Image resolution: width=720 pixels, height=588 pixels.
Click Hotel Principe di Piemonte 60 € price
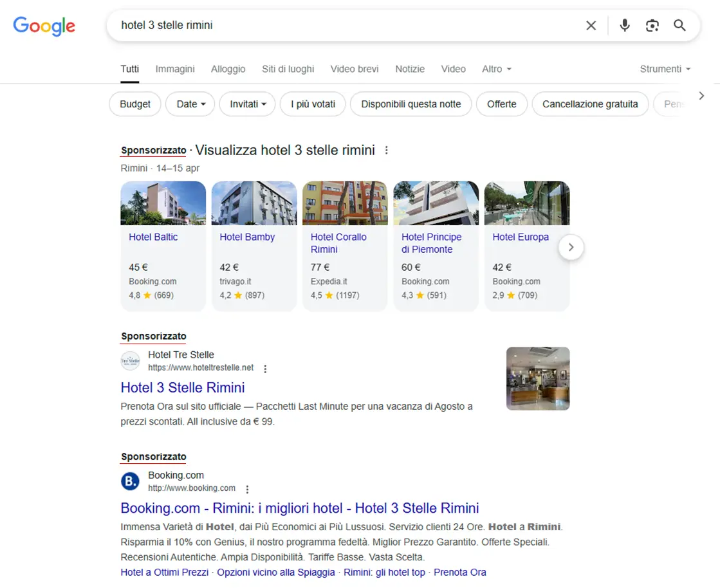pyautogui.click(x=411, y=267)
